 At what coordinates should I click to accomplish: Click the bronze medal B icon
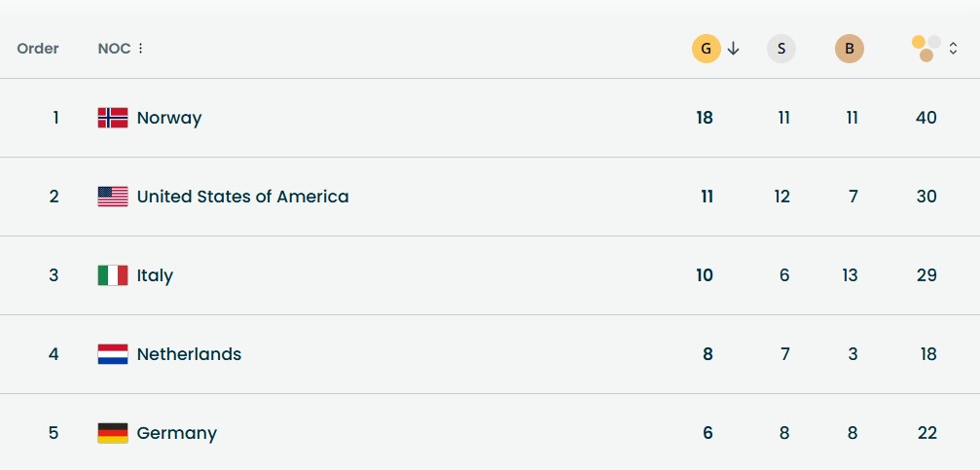pyautogui.click(x=850, y=49)
